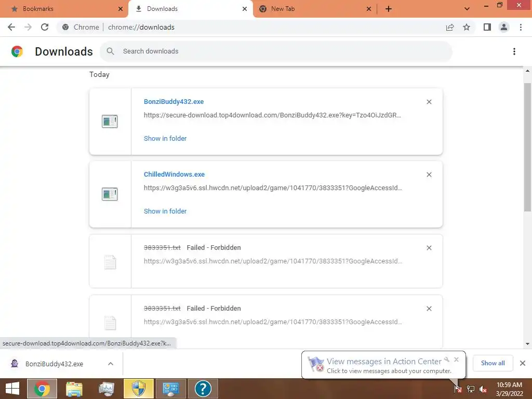Reload the Downloads page
The width and height of the screenshot is (532, 399).
(x=45, y=27)
